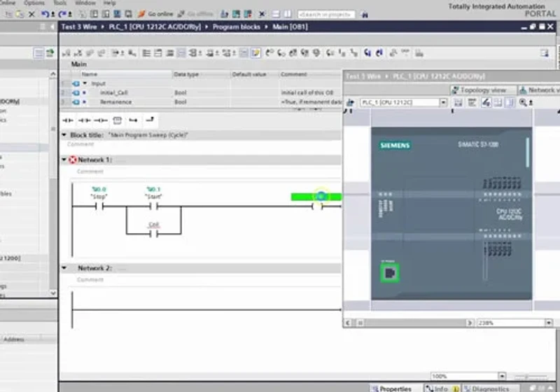Viewport: 560px width, 392px height.
Task: Switch to the Network view tab
Action: pos(538,90)
